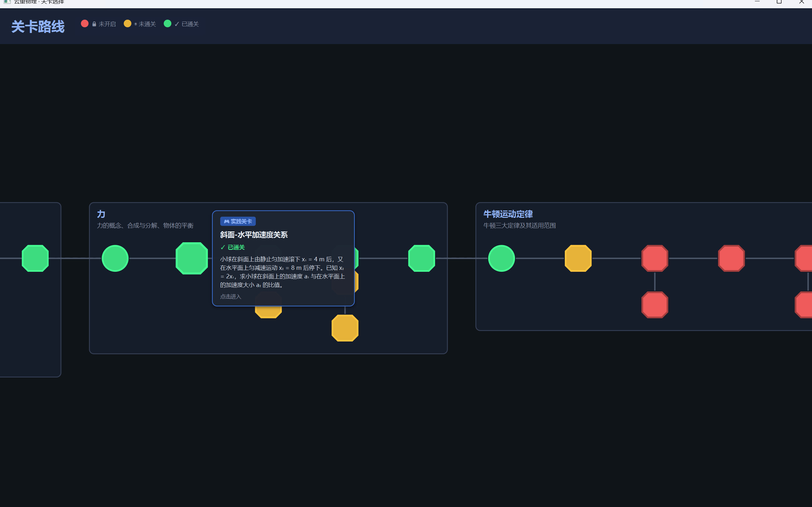Select the second red octagon on the 牛顿运动定律 main line
The width and height of the screenshot is (812, 507).
pos(731,258)
